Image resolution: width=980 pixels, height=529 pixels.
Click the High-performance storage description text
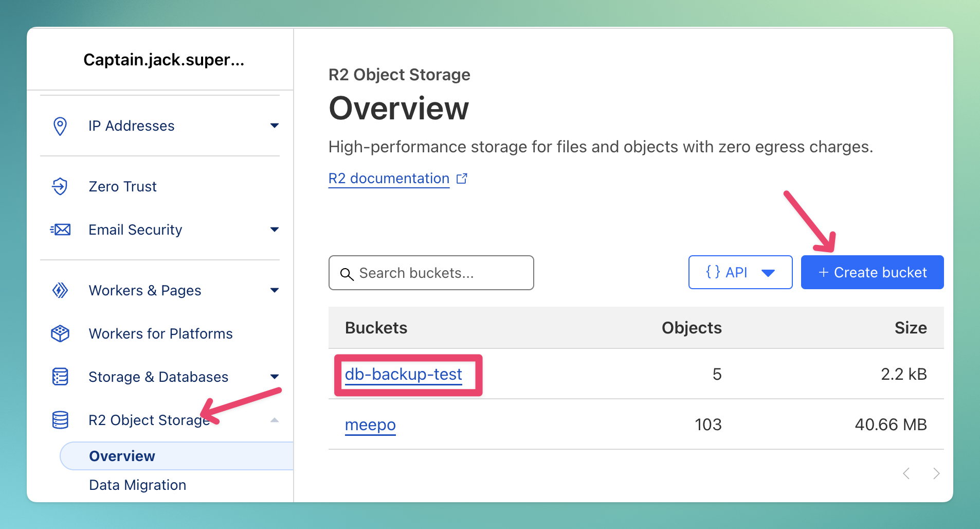601,147
